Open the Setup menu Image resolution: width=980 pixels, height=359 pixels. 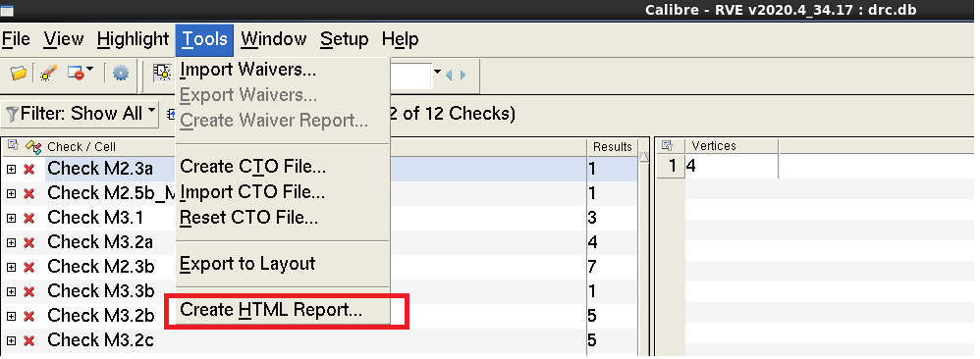coord(345,39)
